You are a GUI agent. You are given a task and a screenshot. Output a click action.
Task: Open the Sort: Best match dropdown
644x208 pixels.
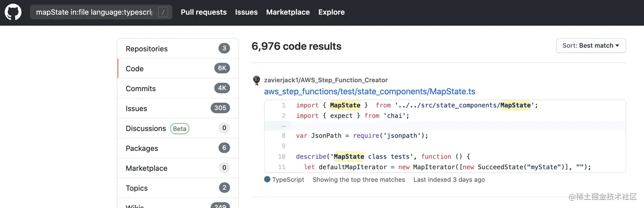590,46
